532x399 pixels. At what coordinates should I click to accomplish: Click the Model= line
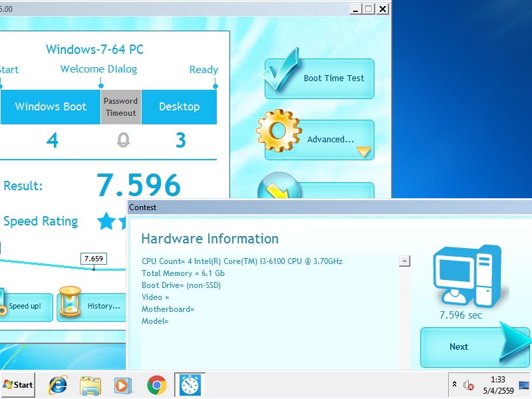(155, 321)
